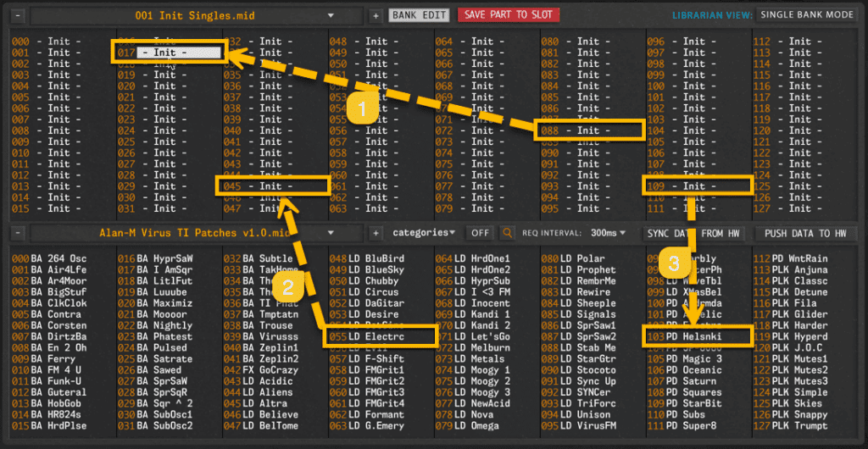
Task: Select patch 072 LD Melburn
Action: pos(473,348)
